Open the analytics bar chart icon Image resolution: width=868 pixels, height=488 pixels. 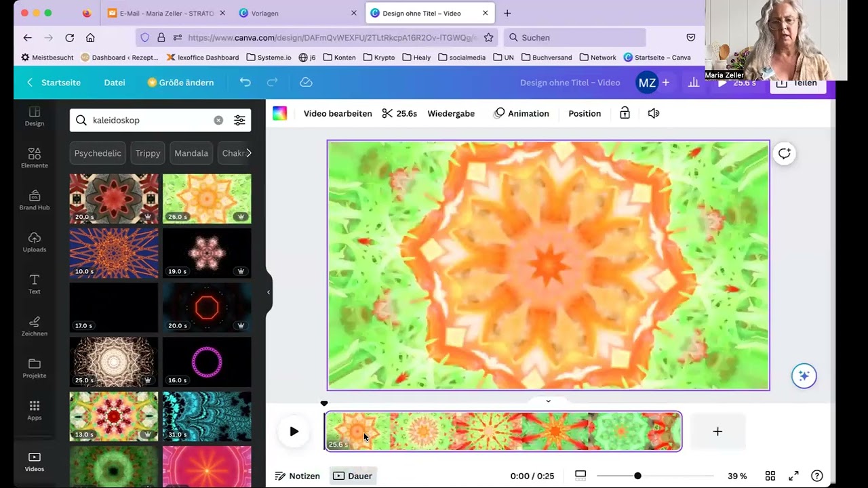[694, 82]
